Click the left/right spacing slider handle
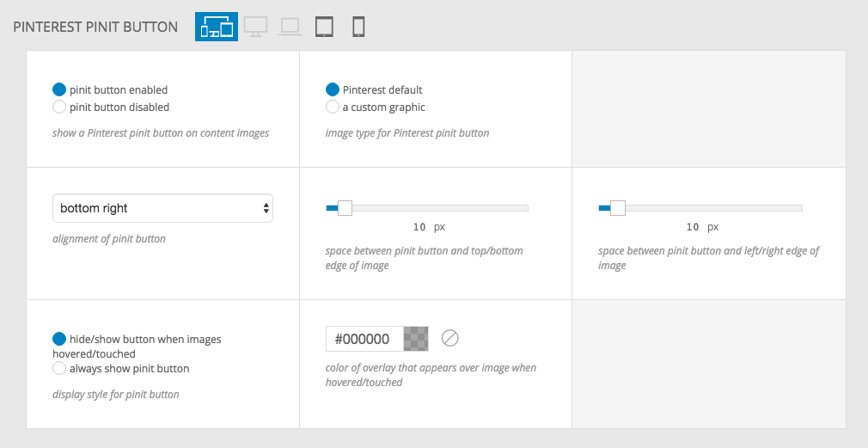 click(618, 208)
